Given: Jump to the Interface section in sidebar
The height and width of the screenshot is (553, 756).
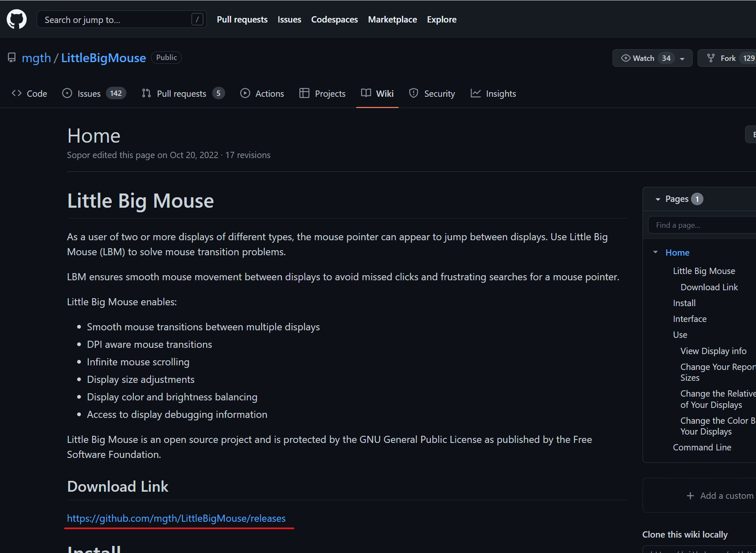Looking at the screenshot, I should [x=690, y=319].
